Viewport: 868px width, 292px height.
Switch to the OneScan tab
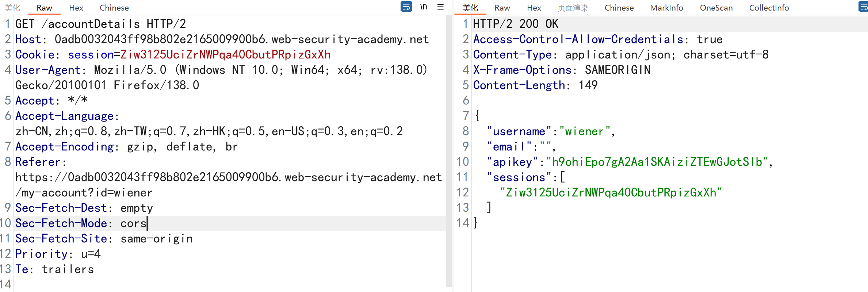point(716,8)
